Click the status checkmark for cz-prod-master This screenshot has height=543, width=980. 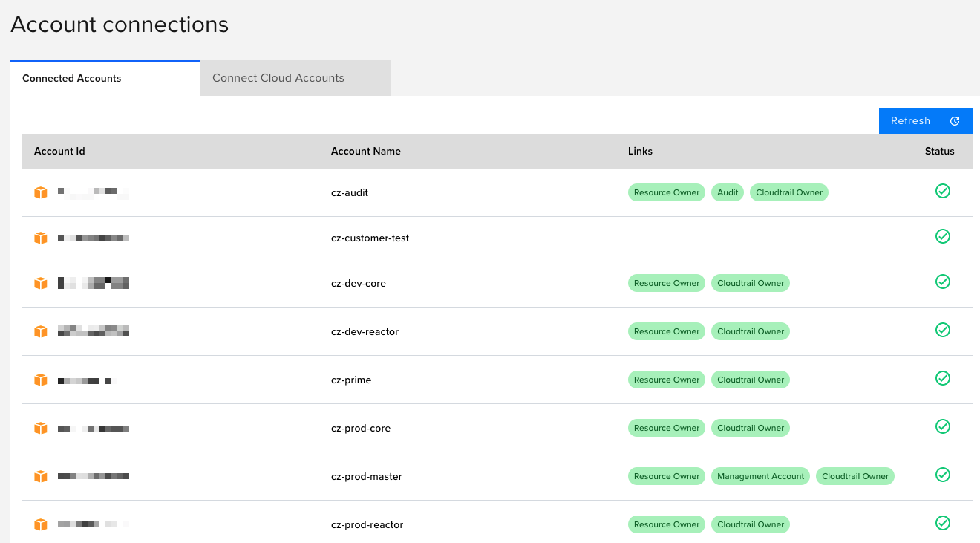tap(943, 475)
